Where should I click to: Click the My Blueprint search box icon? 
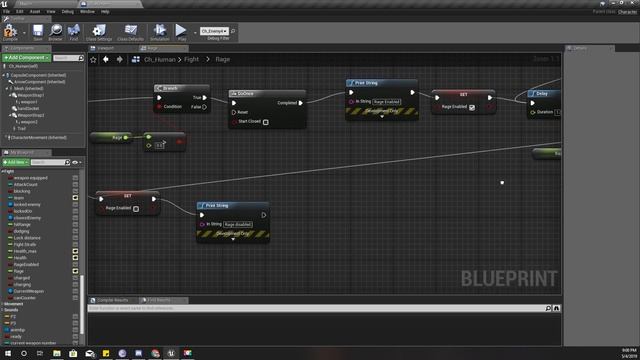coord(67,162)
